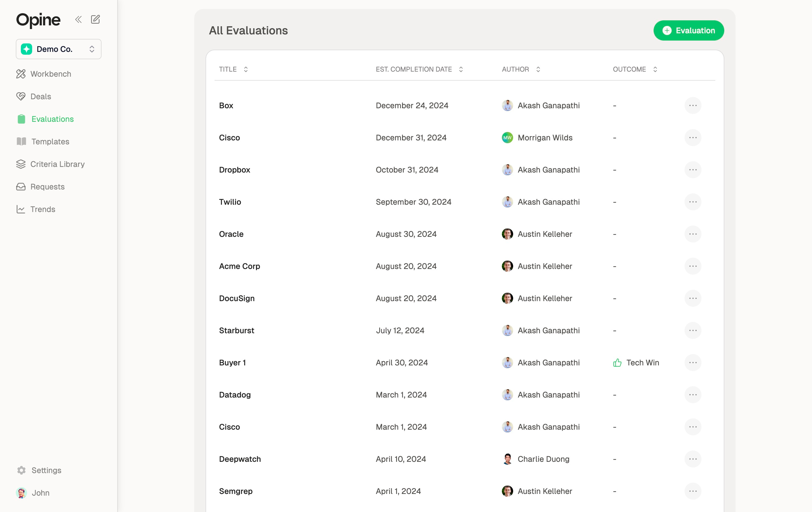Screen dimensions: 812x512
Task: Open Criteria Library section
Action: coord(57,164)
